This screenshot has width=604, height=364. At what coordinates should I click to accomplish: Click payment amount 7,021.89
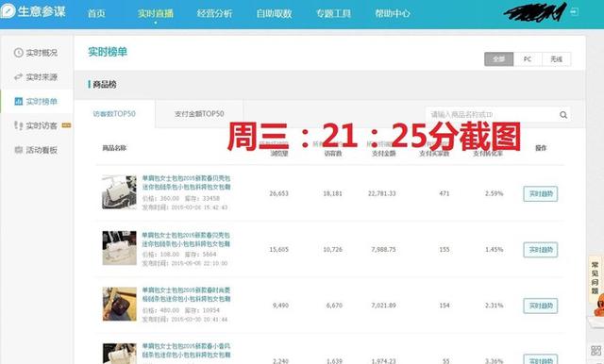point(384,306)
